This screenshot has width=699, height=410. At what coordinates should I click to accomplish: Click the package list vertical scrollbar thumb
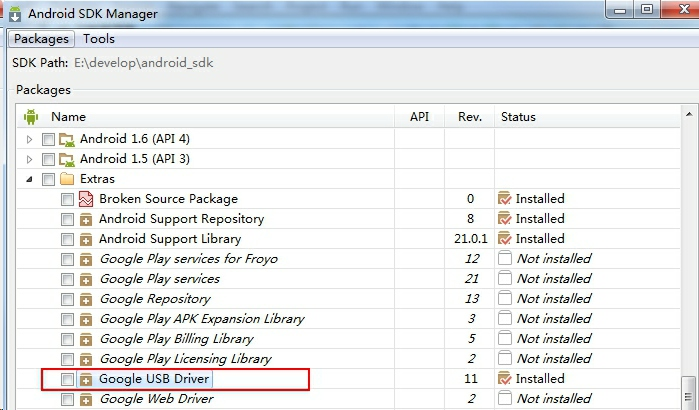click(x=689, y=393)
